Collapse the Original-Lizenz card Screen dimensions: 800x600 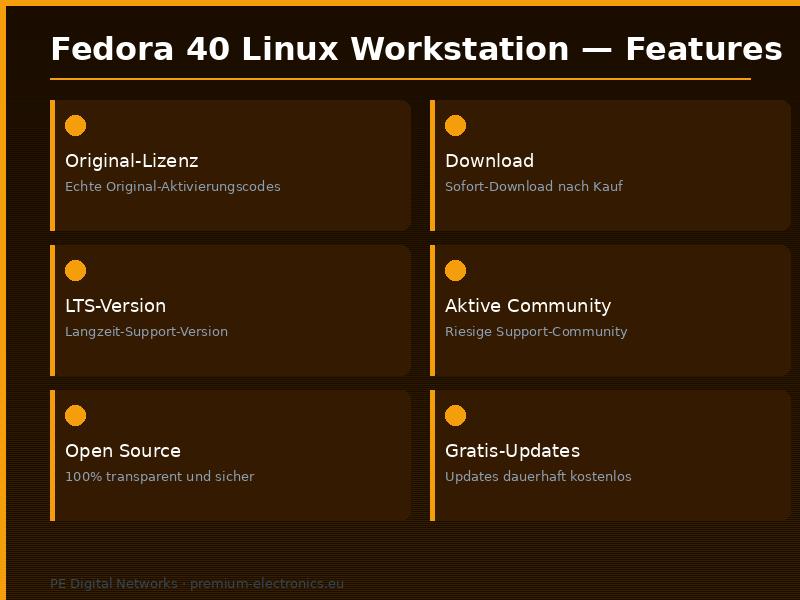(x=230, y=165)
